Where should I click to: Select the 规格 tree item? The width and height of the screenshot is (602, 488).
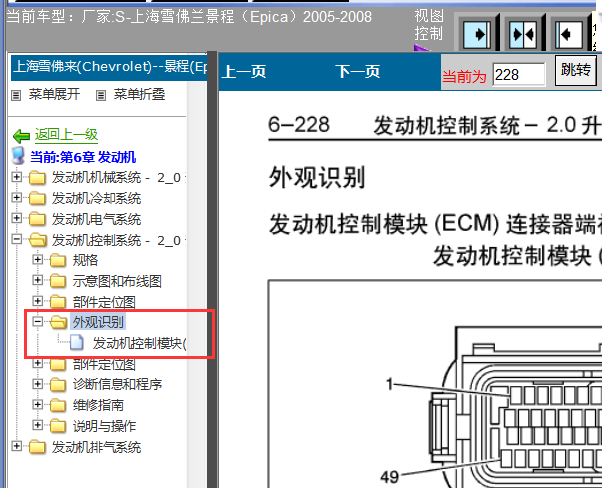coord(85,260)
